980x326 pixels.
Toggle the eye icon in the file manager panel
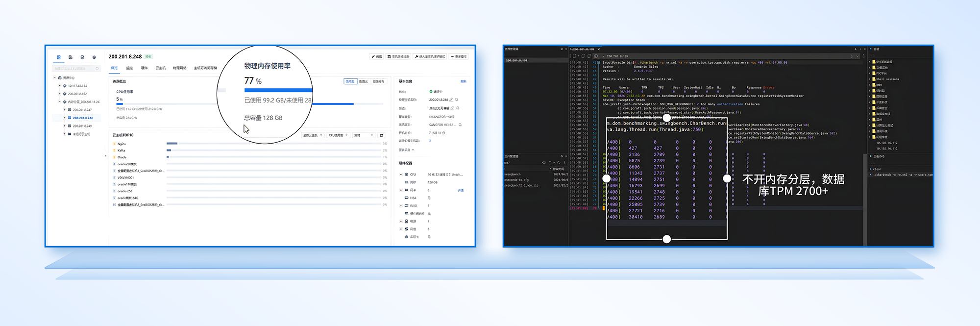tap(544, 163)
